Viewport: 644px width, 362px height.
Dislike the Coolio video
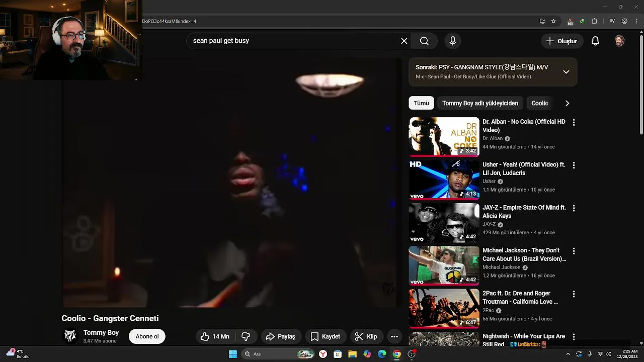pos(246,336)
